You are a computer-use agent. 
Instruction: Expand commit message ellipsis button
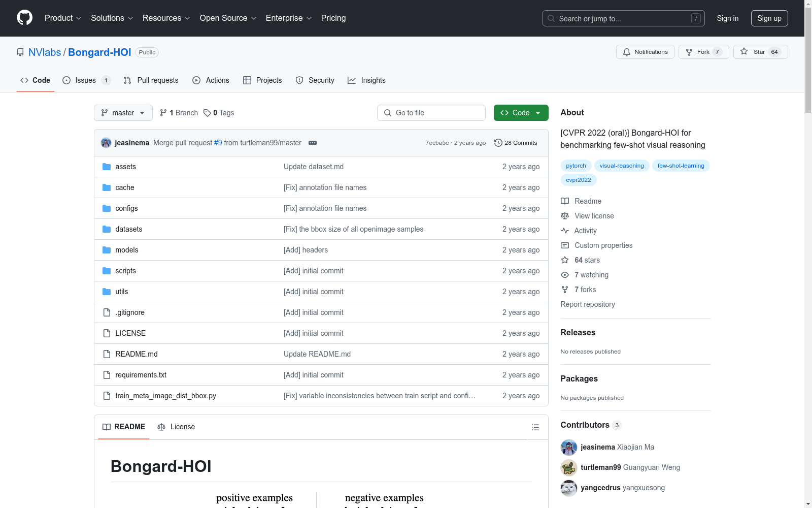(313, 143)
